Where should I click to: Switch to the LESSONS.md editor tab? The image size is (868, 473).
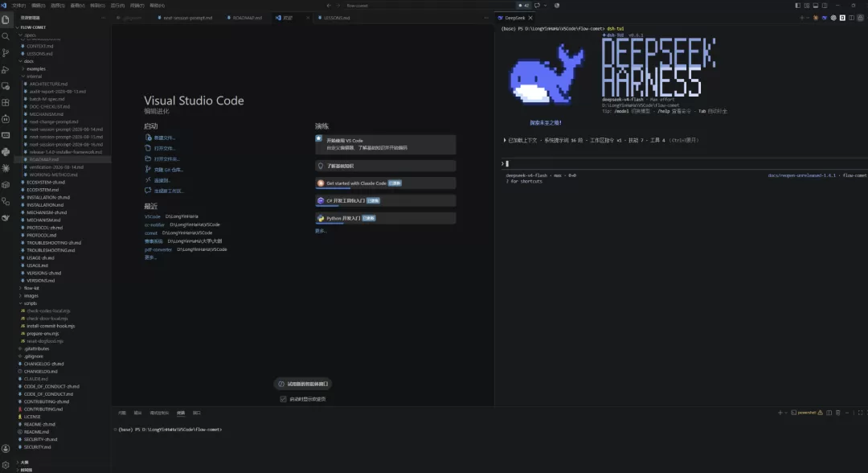[x=337, y=18]
